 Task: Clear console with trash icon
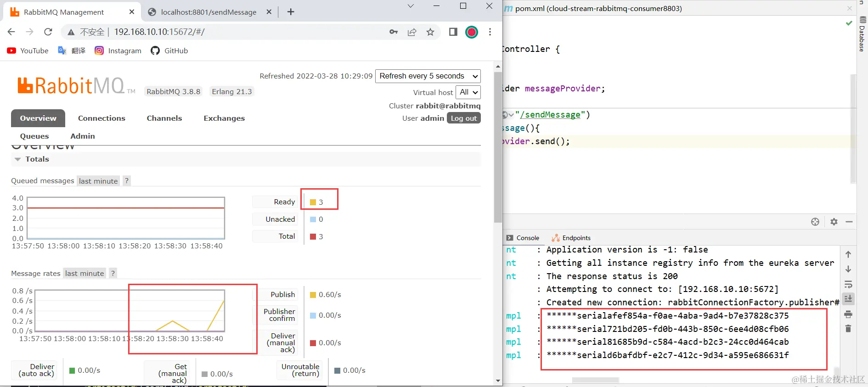coord(848,329)
